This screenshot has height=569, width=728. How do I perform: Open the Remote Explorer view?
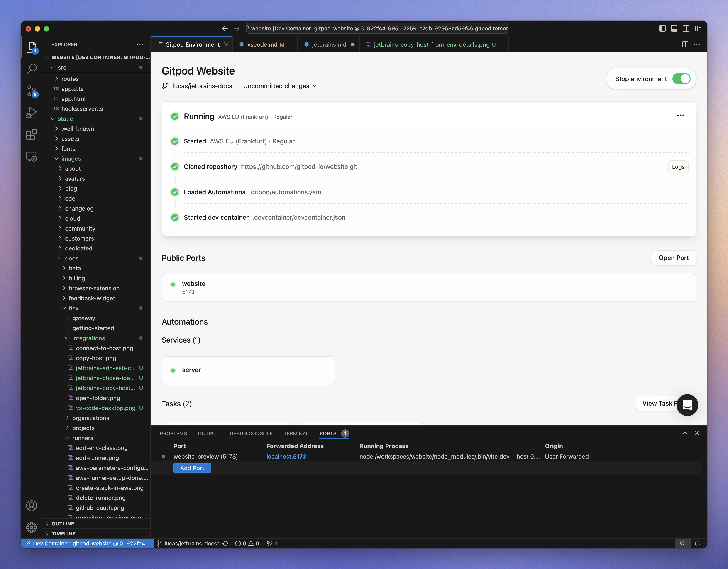tap(31, 156)
